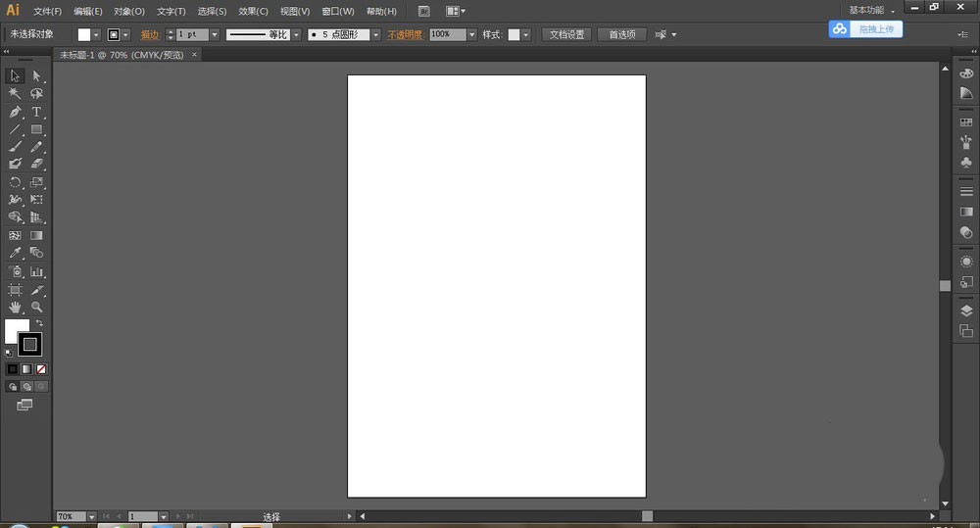Expand the stroke weight dropdown
Image resolution: width=980 pixels, height=528 pixels.
(215, 34)
